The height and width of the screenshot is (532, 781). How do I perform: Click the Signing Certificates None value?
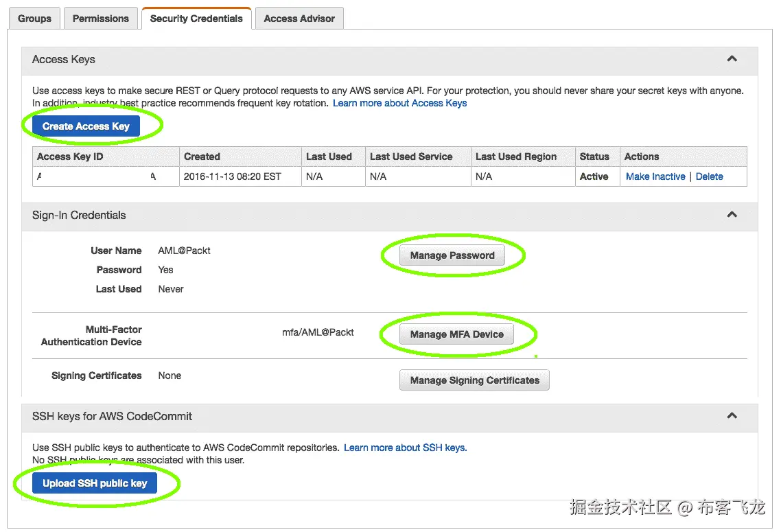coord(170,375)
